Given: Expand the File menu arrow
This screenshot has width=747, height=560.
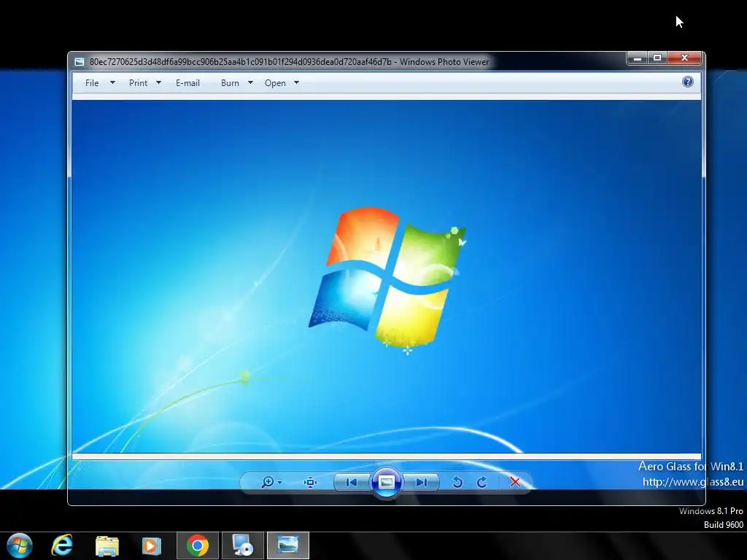Looking at the screenshot, I should click(112, 82).
